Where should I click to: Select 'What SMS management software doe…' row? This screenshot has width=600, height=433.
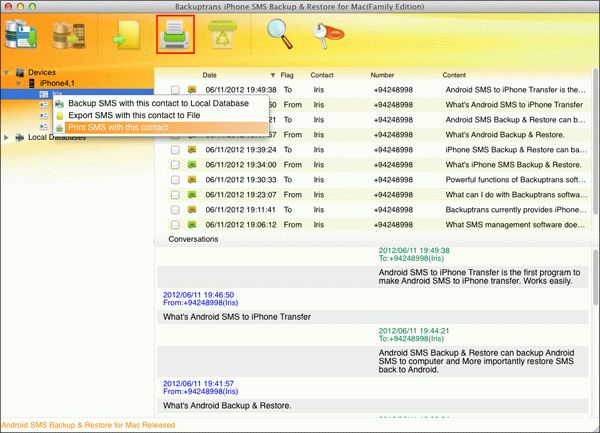(377, 225)
